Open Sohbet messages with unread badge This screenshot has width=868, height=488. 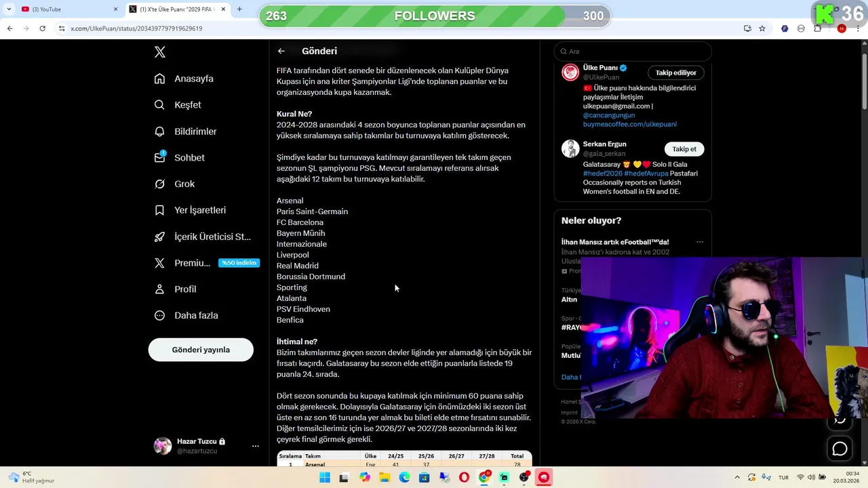pyautogui.click(x=180, y=157)
